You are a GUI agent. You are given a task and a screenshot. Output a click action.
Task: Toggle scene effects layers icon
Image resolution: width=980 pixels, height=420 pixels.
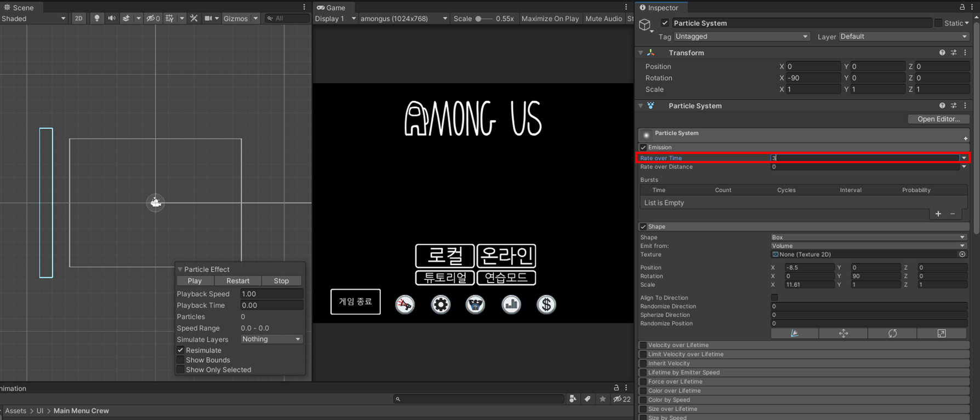tap(126, 18)
